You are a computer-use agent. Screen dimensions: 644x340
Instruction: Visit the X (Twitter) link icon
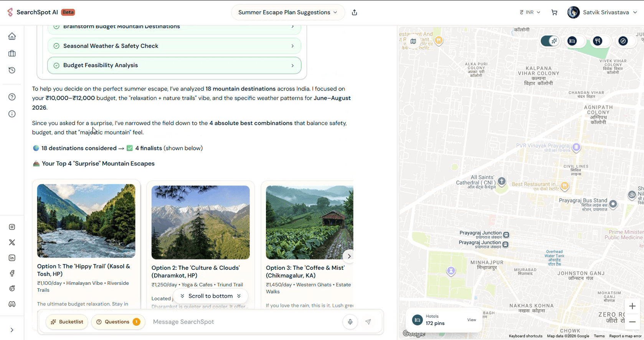point(12,242)
